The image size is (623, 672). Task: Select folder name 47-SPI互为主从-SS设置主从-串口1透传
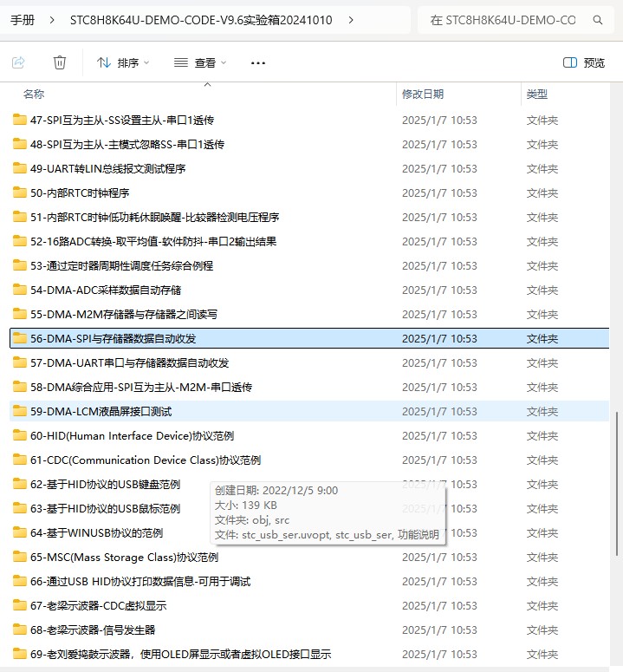pyautogui.click(x=122, y=120)
